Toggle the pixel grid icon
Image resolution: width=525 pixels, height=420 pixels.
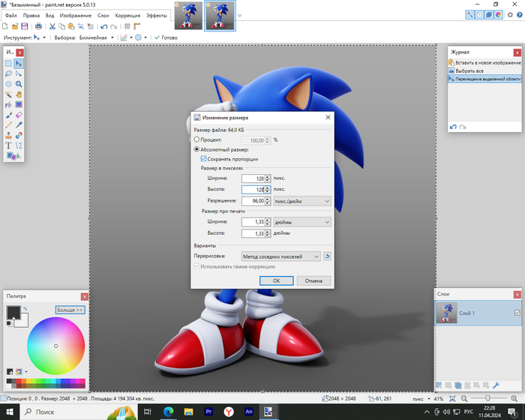point(127,26)
